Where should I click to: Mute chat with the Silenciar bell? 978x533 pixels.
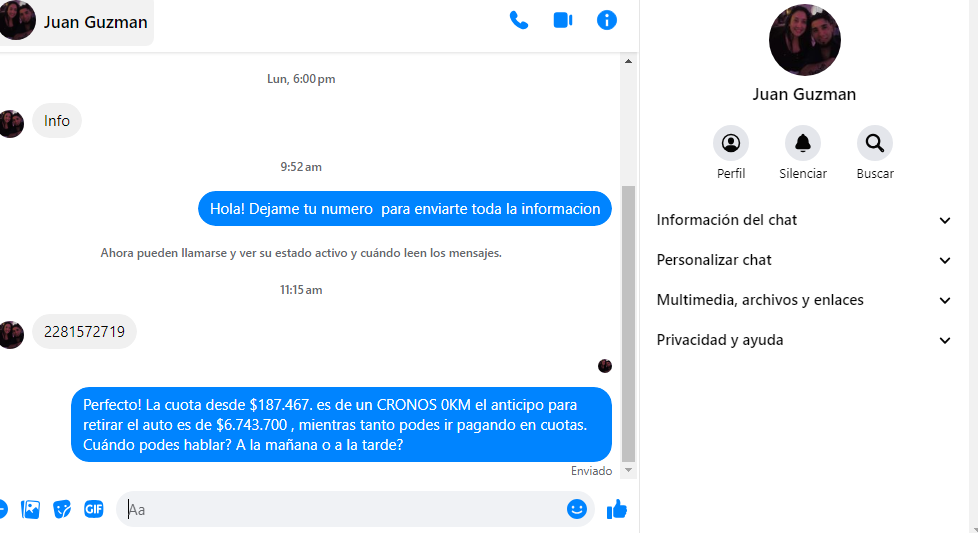(803, 143)
